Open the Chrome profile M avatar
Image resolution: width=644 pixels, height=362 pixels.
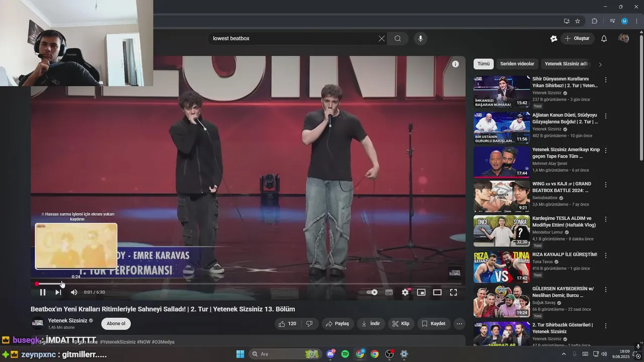click(x=624, y=21)
